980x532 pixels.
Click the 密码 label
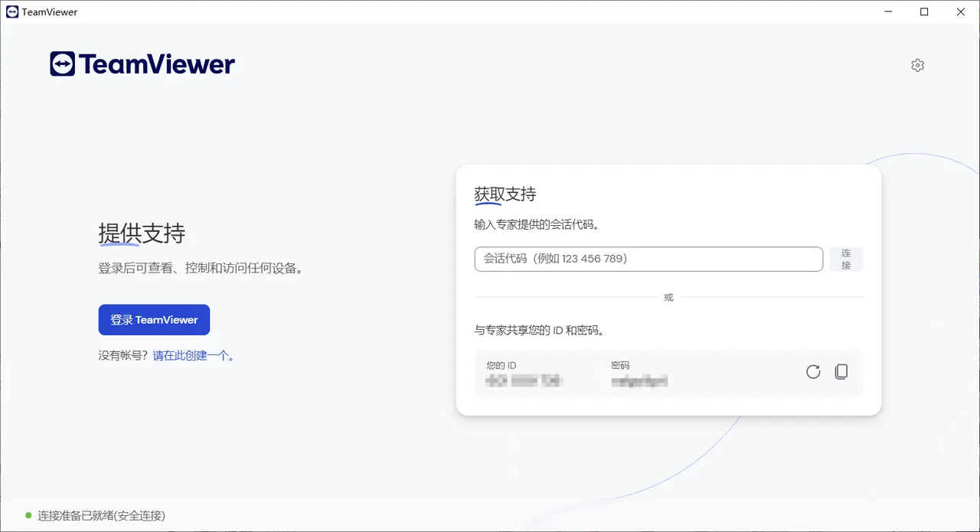(x=620, y=365)
